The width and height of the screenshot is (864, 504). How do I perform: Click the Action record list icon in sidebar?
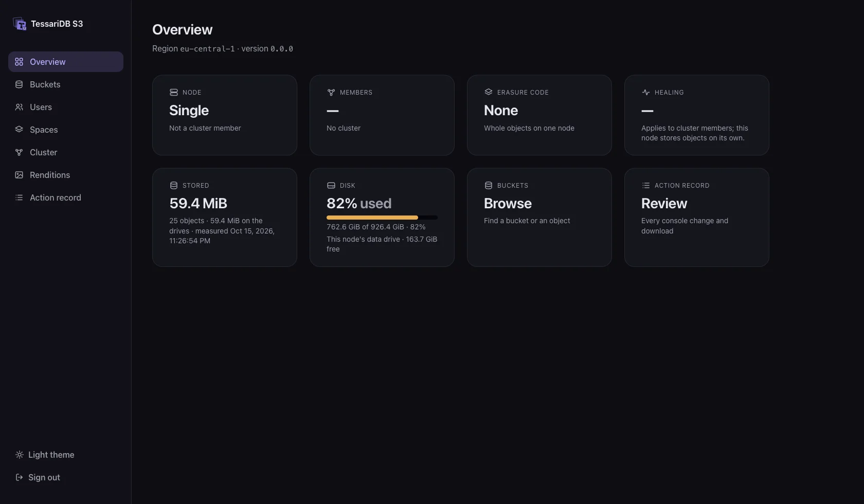[19, 197]
